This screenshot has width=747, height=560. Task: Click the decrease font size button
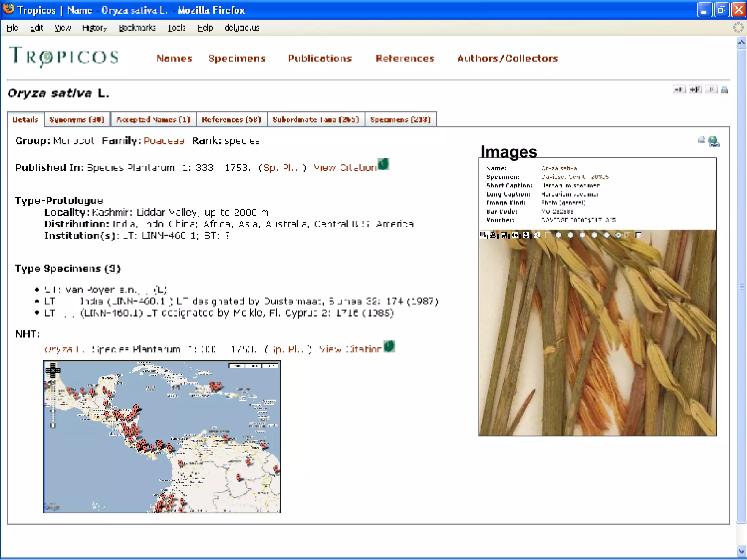coord(680,90)
